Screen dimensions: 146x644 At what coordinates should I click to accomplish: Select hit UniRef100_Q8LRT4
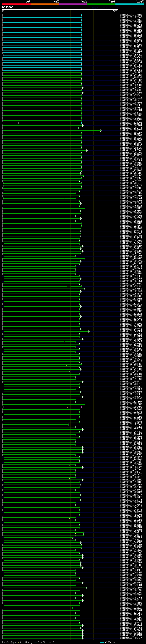[x=131, y=128]
